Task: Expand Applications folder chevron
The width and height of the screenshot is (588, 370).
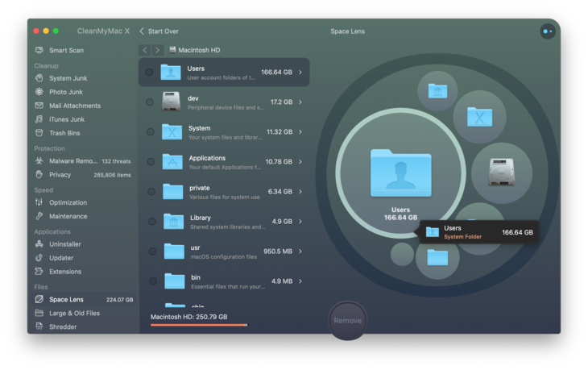Action: pyautogui.click(x=300, y=162)
